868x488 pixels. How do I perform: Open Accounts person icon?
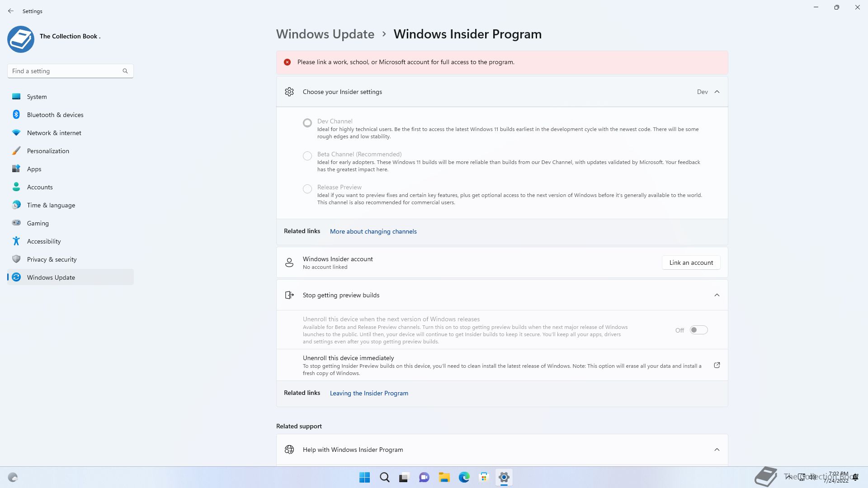coord(16,187)
